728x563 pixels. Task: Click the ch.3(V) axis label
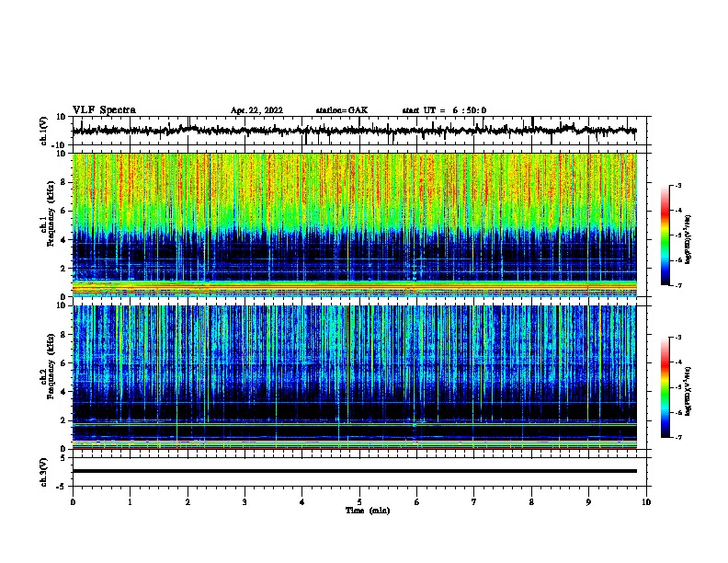(44, 472)
